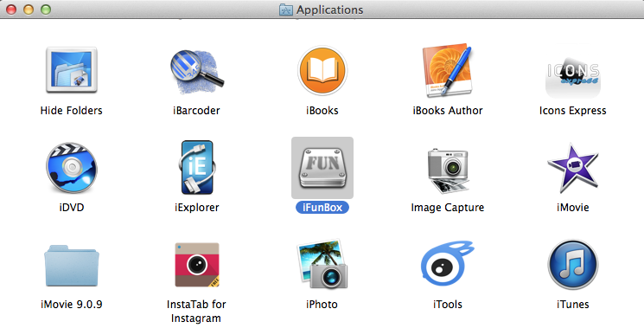Select the iFunBox drive icon

click(x=322, y=168)
